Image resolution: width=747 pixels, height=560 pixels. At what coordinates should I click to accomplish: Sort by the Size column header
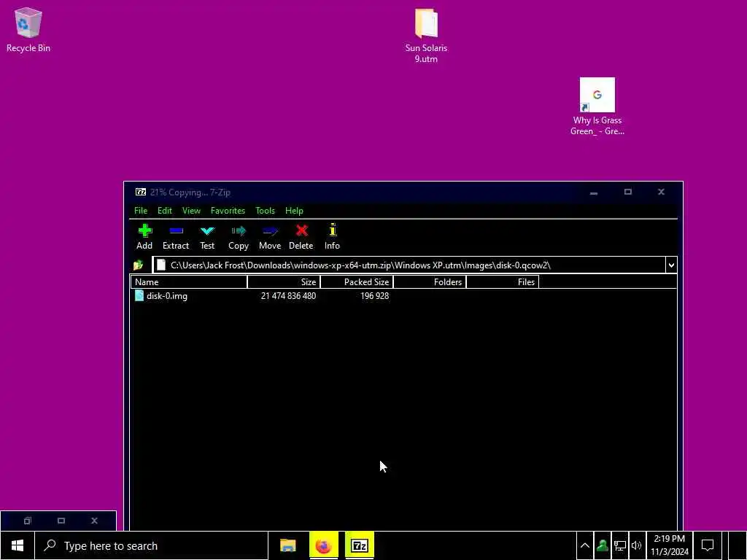tap(284, 282)
